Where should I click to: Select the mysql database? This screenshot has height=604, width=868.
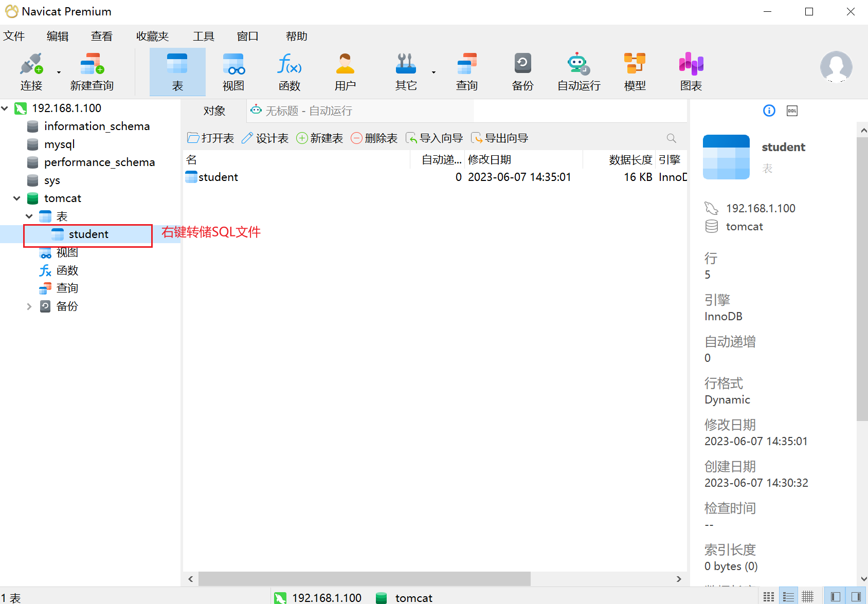click(60, 144)
